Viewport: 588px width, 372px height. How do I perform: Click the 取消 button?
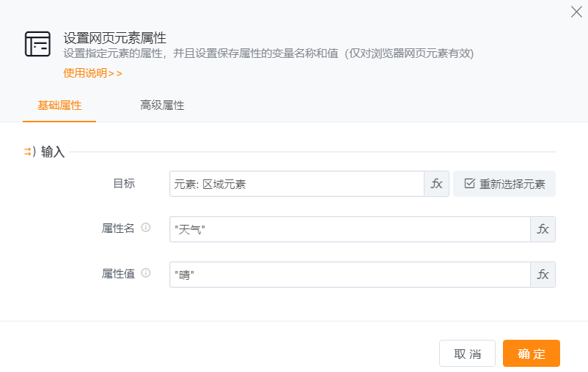pos(467,354)
